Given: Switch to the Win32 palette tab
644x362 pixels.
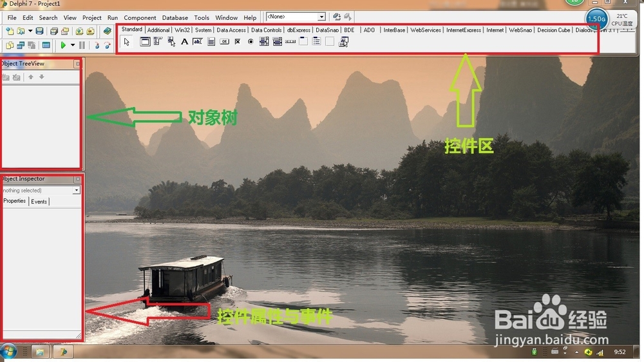Looking at the screenshot, I should [182, 30].
